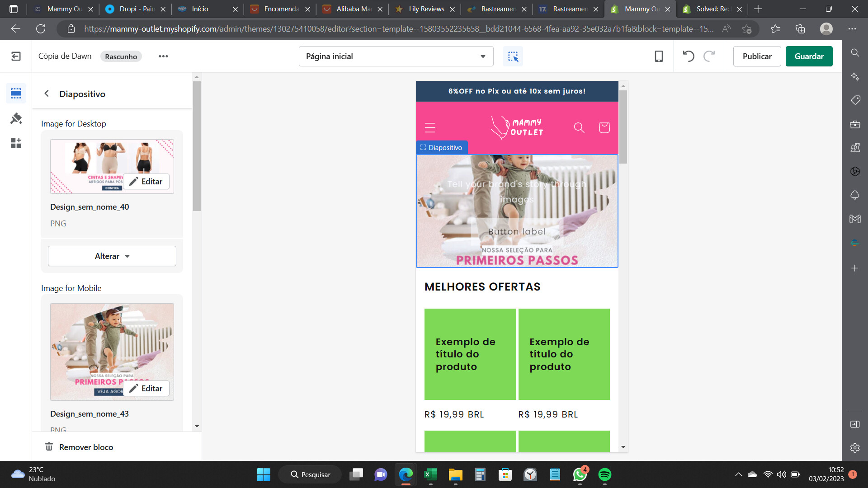Undo the last change
The image size is (868, 488).
pos(688,56)
